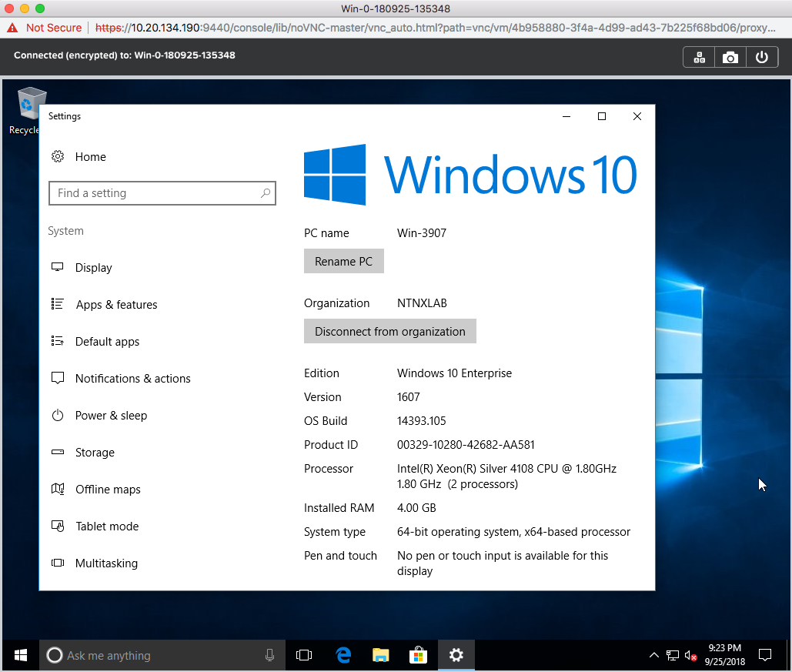Open the Windows Start menu
Image resolution: width=792 pixels, height=672 pixels.
(x=21, y=655)
